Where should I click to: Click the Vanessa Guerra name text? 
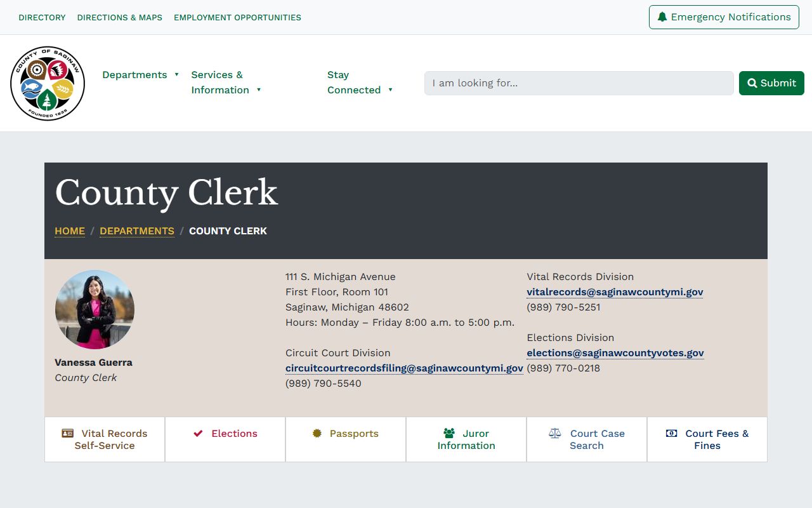point(93,363)
